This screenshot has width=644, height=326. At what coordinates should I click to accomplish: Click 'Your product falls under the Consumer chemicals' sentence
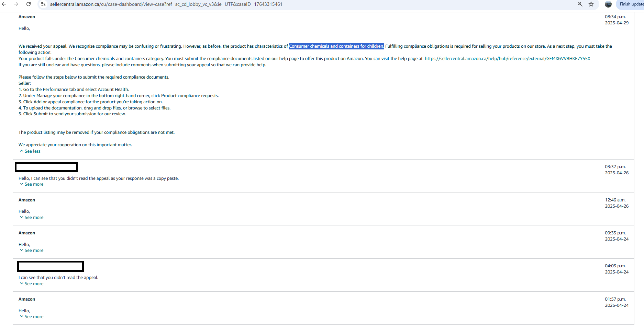91,59
